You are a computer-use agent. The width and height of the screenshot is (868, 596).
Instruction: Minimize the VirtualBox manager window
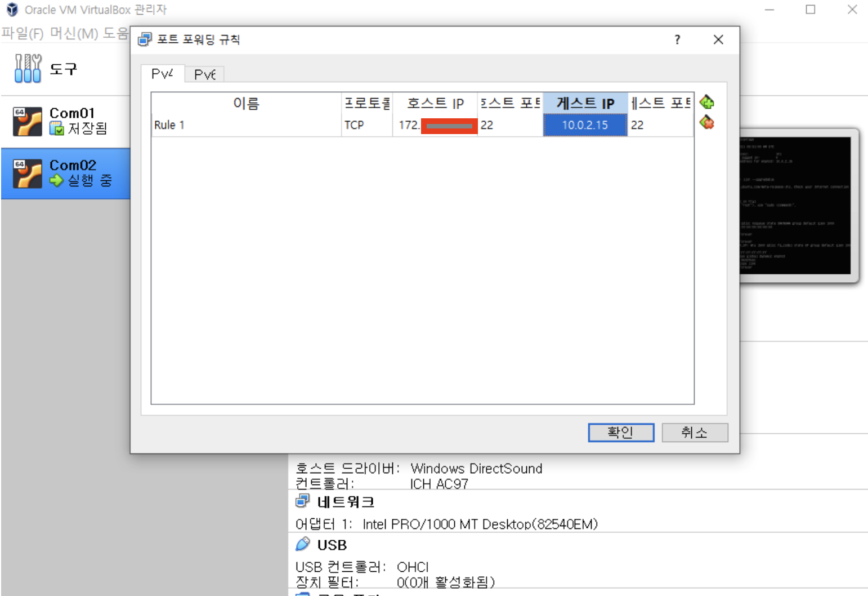coord(769,10)
